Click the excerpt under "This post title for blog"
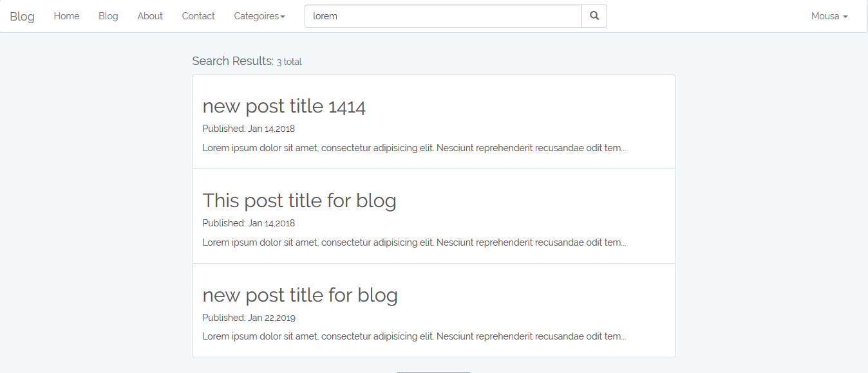 (414, 242)
